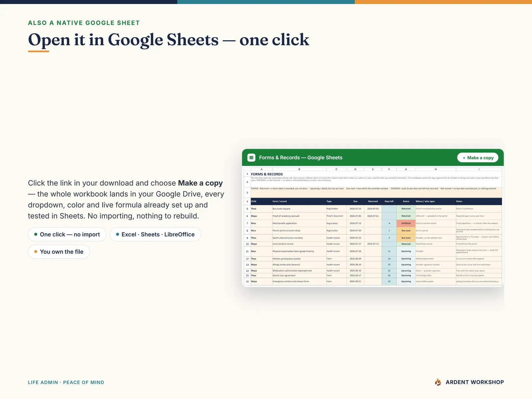Click 'Due soon' status in row 8
This screenshot has height=399, width=532.
(406, 231)
